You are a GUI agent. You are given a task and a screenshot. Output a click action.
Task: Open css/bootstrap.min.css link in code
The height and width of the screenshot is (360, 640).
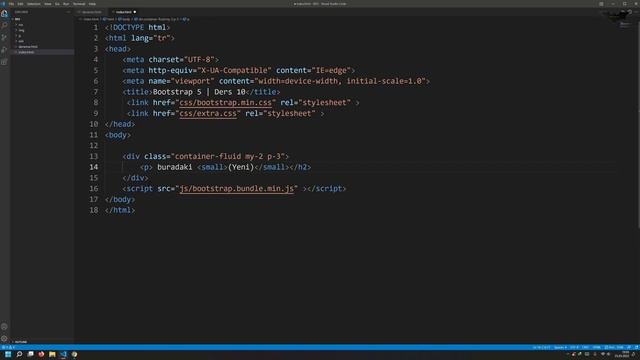coord(225,103)
